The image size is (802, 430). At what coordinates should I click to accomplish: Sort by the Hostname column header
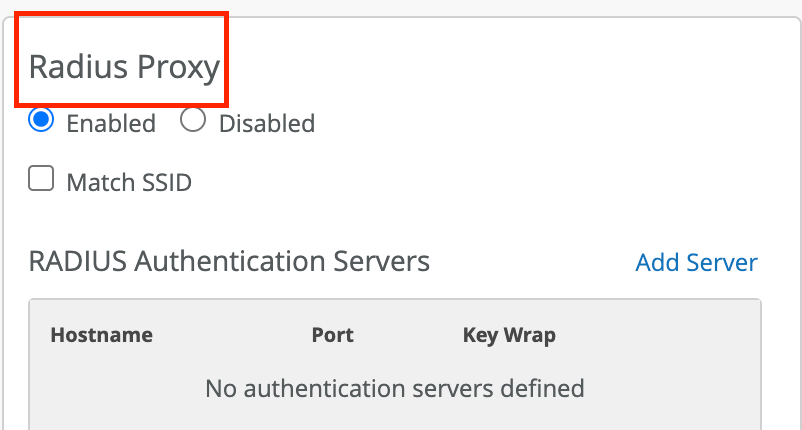click(x=101, y=335)
